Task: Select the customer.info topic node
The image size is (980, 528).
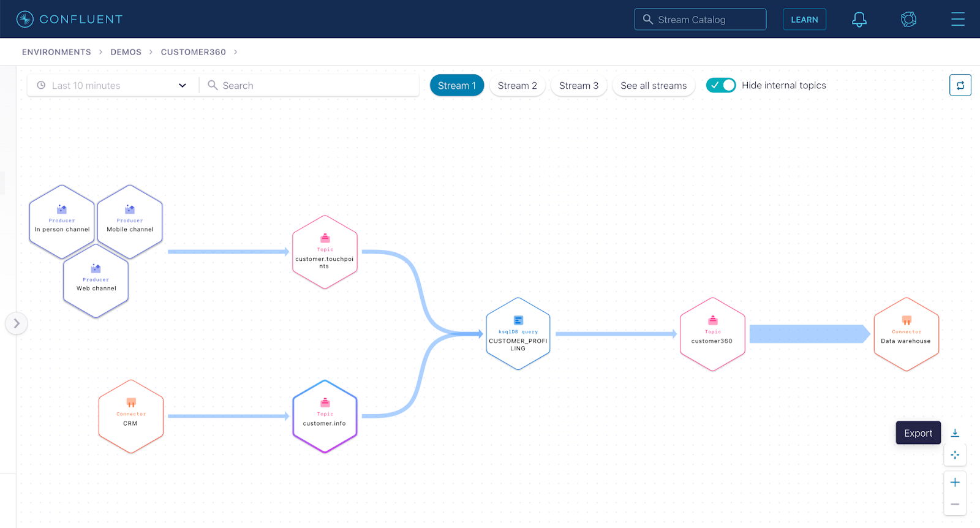Action: point(325,417)
